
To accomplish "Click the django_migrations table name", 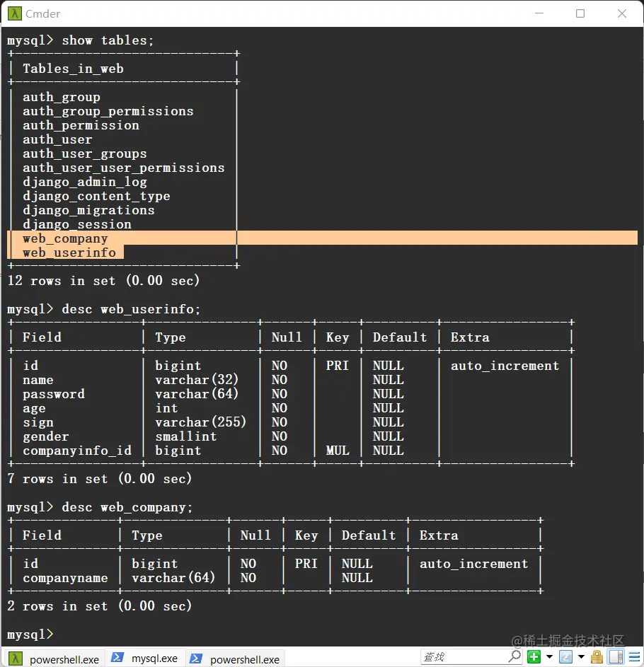I will click(88, 211).
